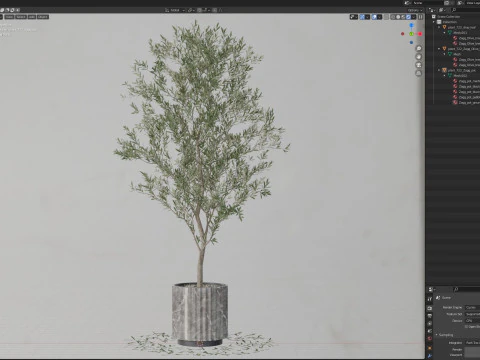The width and height of the screenshot is (480, 360).
Task: Toggle the Open Shading Language checkbox
Action: (466, 327)
